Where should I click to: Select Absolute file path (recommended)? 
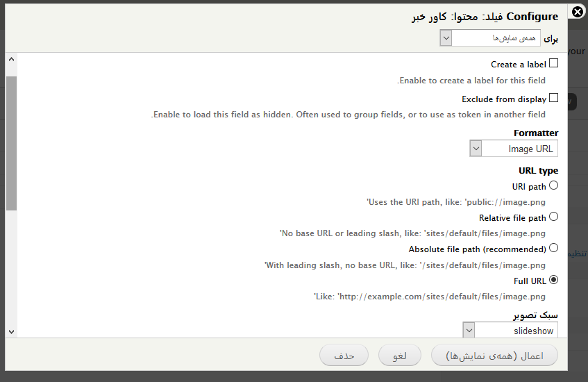coord(553,248)
